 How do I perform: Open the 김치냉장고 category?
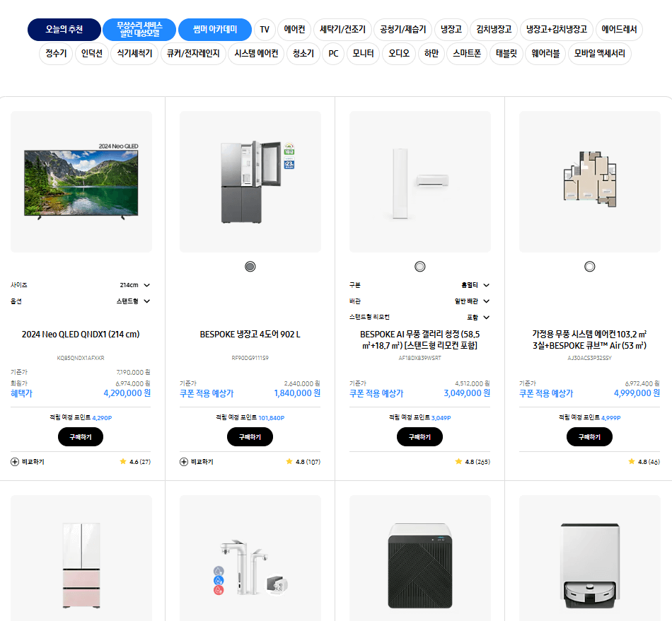494,30
